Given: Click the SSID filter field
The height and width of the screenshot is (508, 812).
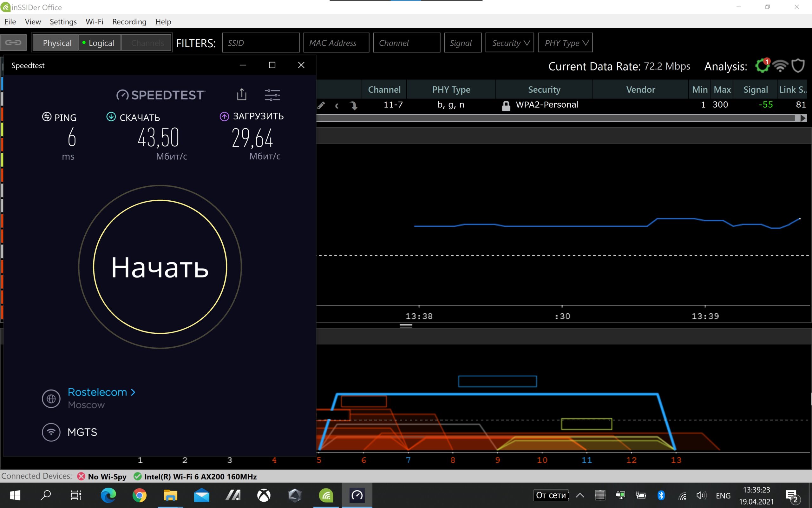Looking at the screenshot, I should [x=261, y=43].
